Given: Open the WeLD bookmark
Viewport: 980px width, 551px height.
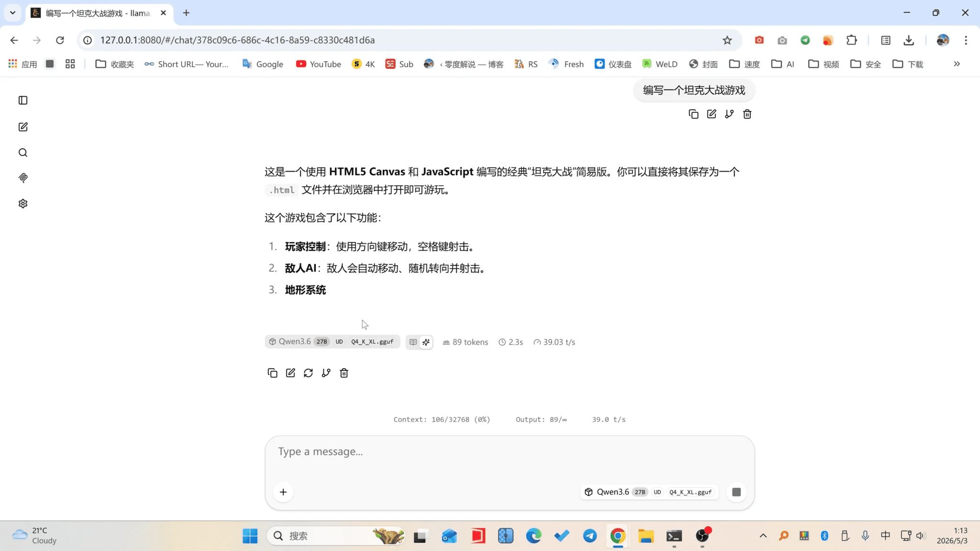Looking at the screenshot, I should pos(660,64).
